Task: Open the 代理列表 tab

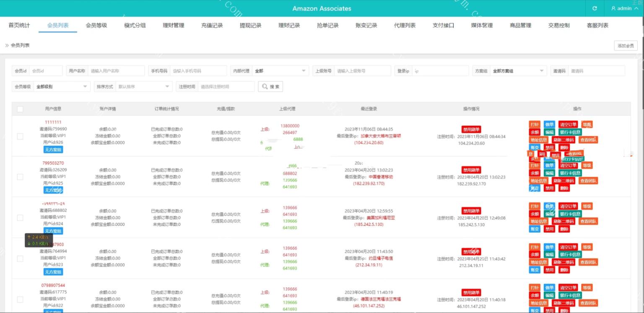Action: (405, 26)
